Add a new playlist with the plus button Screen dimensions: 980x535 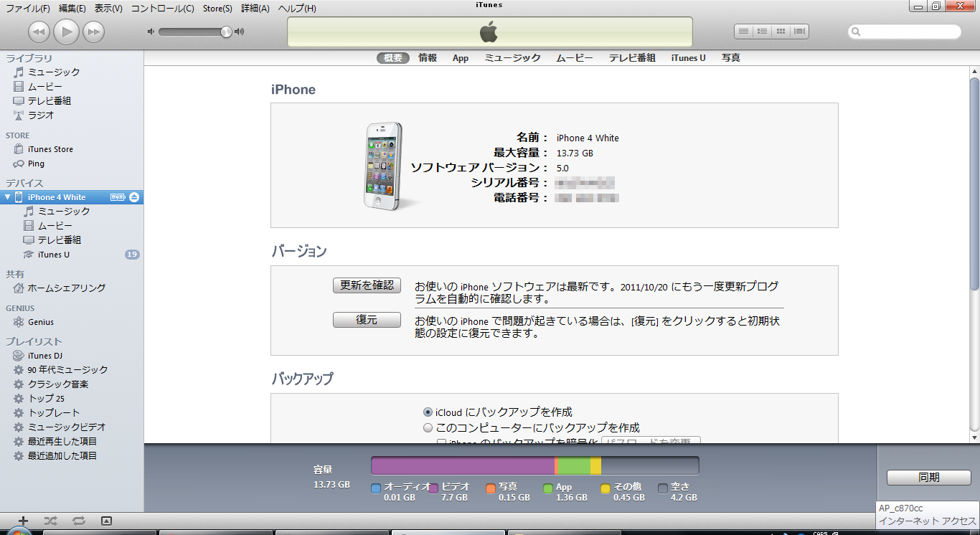tap(23, 521)
